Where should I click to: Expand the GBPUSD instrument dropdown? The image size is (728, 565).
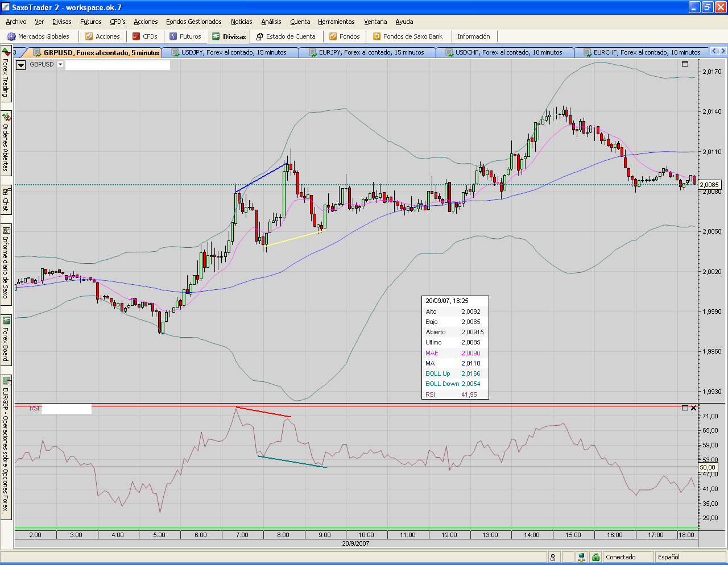(x=60, y=64)
